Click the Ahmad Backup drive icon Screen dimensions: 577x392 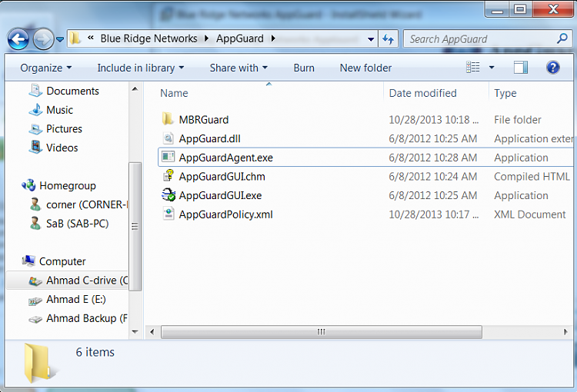pos(35,320)
